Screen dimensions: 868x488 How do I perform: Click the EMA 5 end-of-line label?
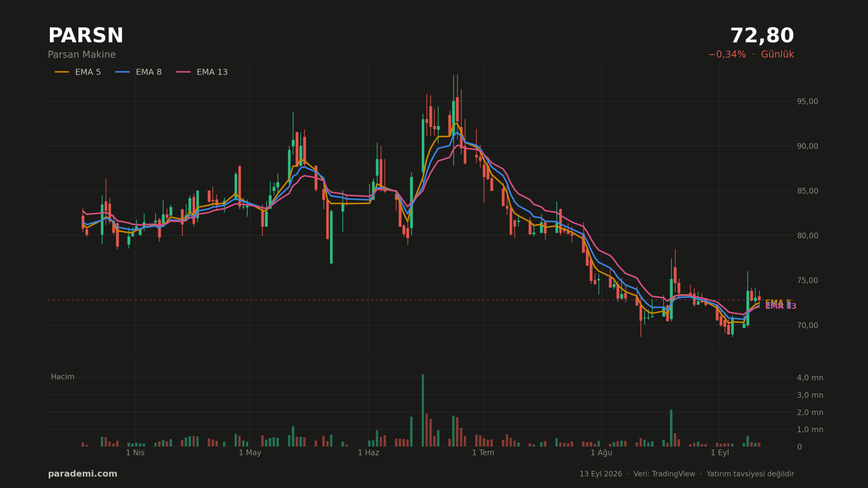click(x=778, y=303)
